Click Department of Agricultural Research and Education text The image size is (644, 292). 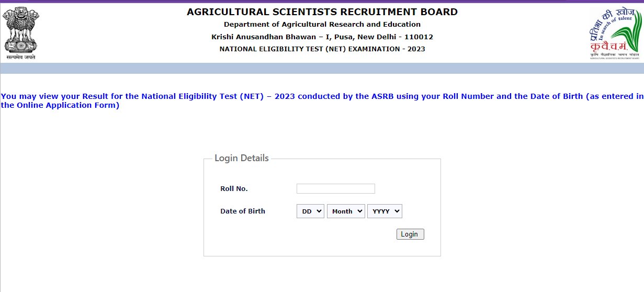[322, 25]
